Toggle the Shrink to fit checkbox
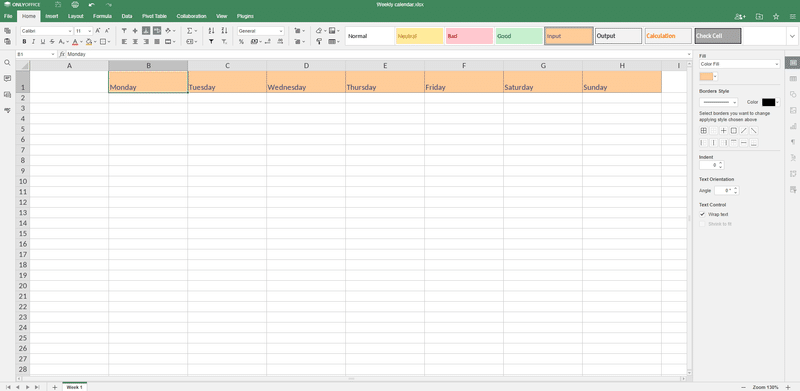800x391 pixels. tap(703, 224)
